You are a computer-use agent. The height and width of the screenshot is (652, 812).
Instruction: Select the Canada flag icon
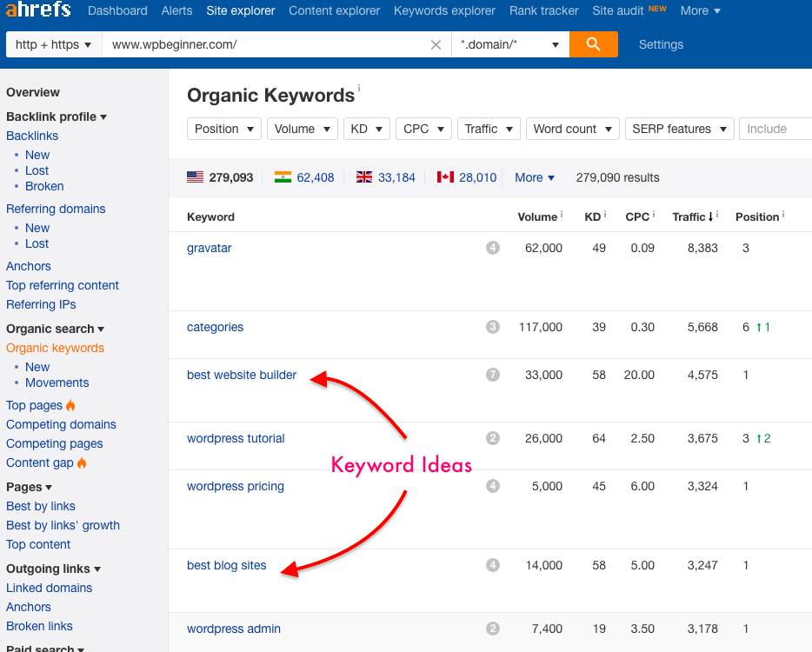point(445,177)
